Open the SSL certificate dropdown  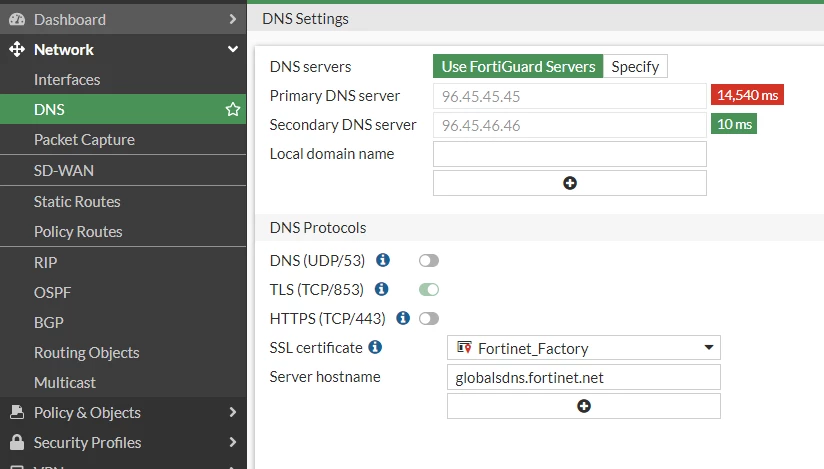[583, 348]
